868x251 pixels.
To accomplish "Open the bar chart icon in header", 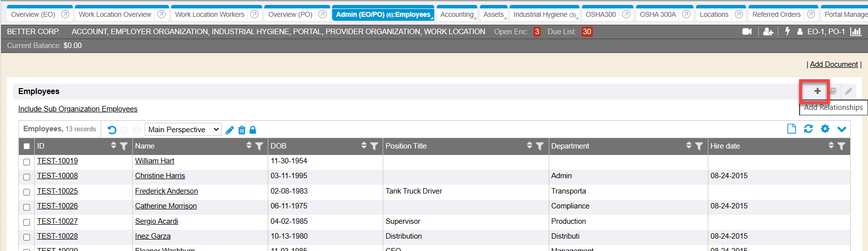I will click(x=856, y=32).
